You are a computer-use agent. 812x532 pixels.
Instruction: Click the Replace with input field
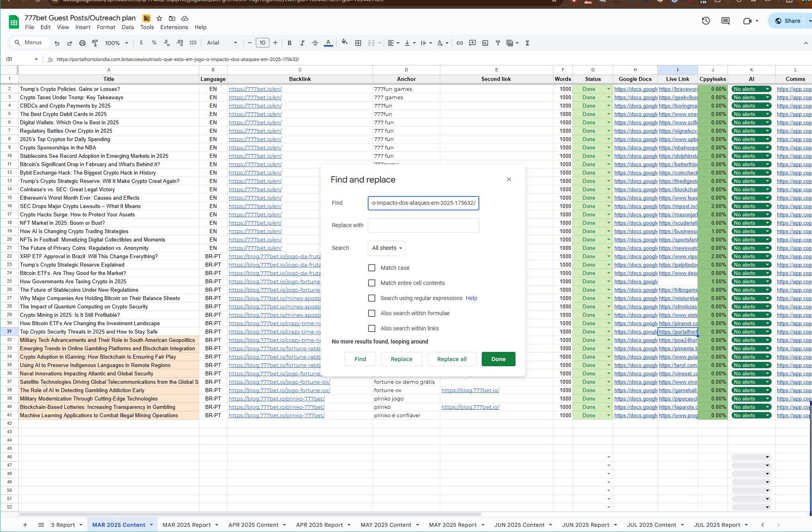coord(423,225)
